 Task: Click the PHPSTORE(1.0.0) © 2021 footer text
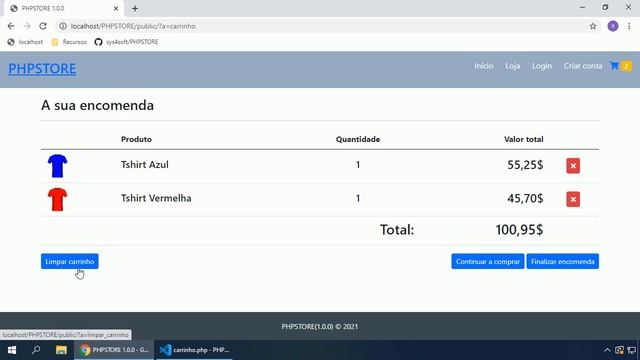(320, 327)
